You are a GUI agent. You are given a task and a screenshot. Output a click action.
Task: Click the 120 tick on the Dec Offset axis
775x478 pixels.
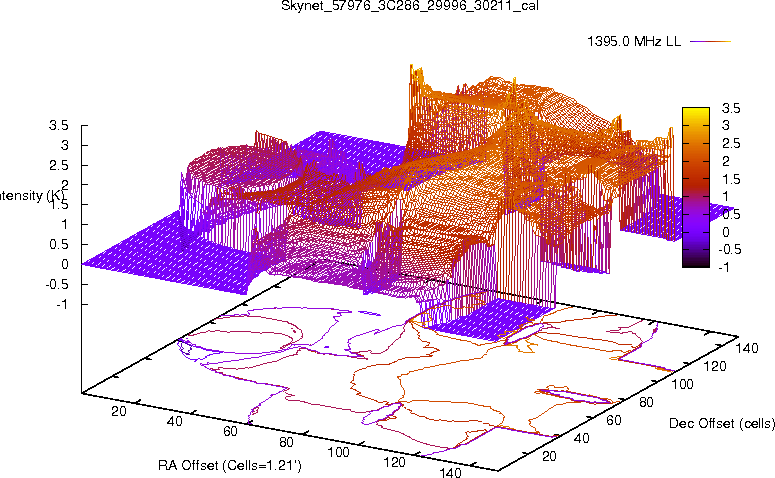point(715,366)
